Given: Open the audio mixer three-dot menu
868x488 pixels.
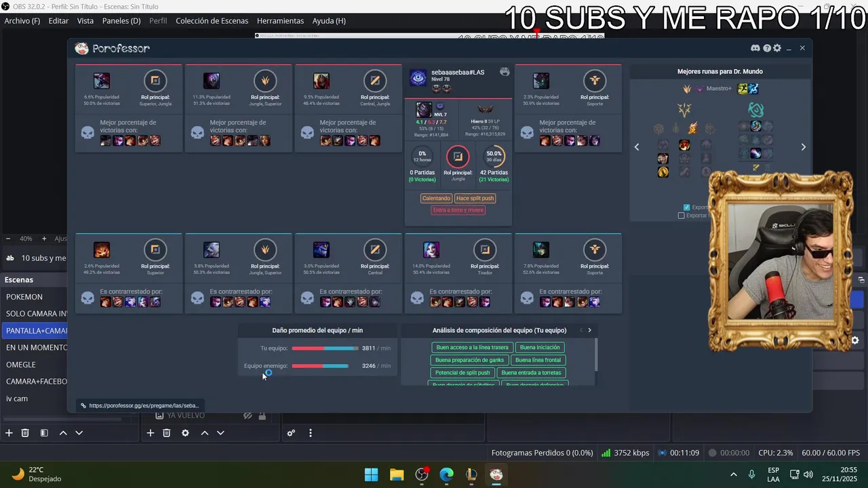Looking at the screenshot, I should 311,433.
